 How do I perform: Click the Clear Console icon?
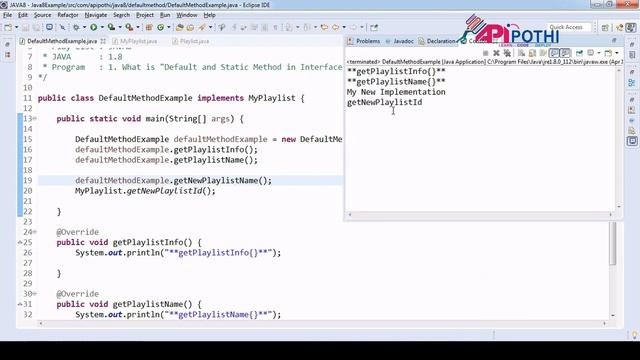521,53
